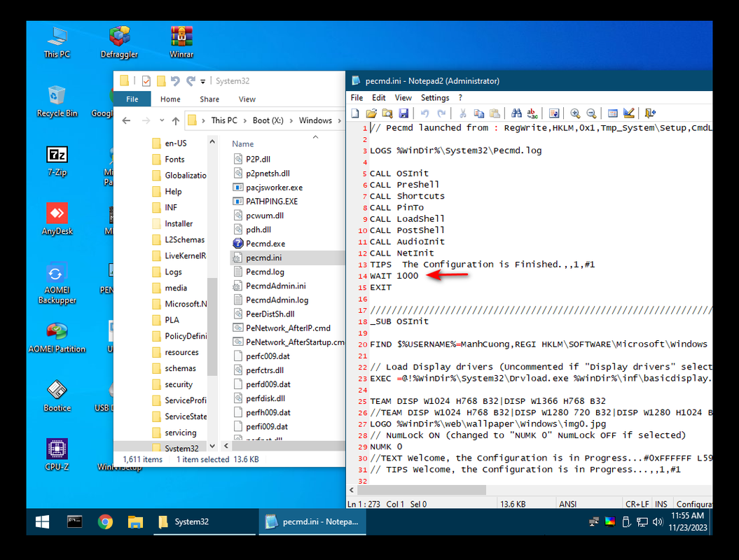
Task: Click the Paste clipboard icon in Notepad2
Action: point(495,113)
